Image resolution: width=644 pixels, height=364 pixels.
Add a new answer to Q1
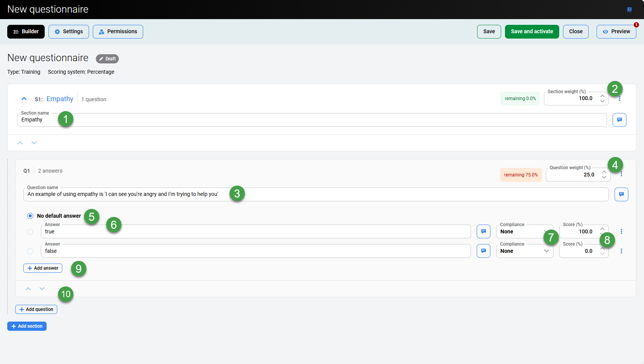tap(43, 268)
